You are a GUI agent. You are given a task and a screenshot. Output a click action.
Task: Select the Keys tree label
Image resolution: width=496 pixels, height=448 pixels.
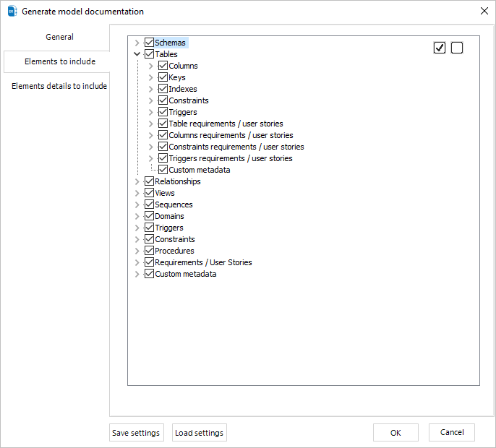pos(177,77)
